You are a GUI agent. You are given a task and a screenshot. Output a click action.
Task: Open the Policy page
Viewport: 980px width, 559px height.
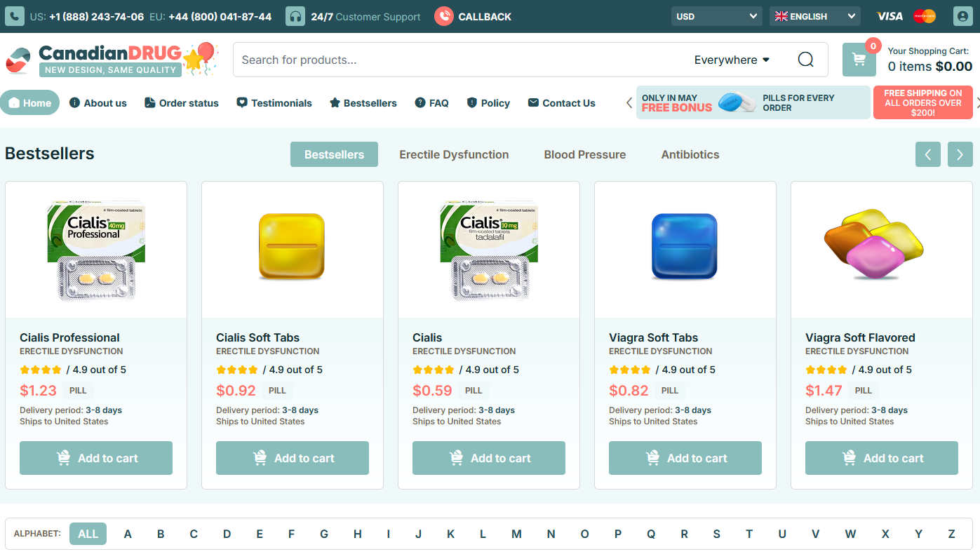[x=488, y=103]
